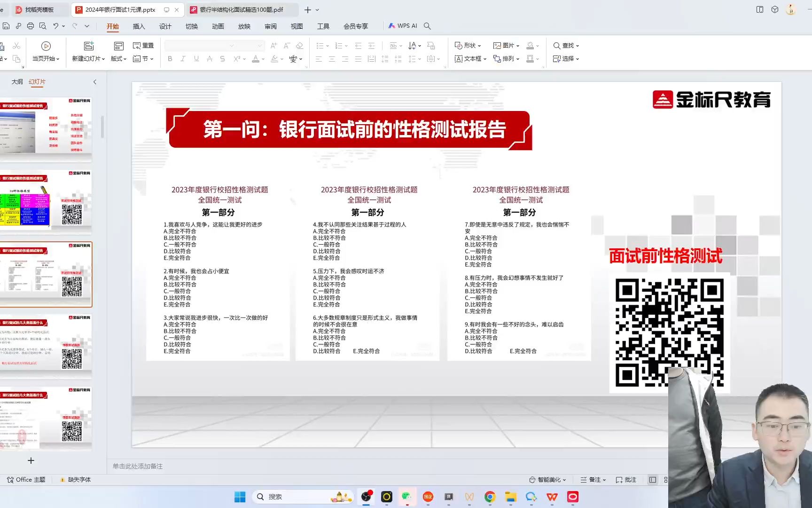Select the 16种性格类型 slide thumbnail
This screenshot has width=812, height=508.
[46, 202]
